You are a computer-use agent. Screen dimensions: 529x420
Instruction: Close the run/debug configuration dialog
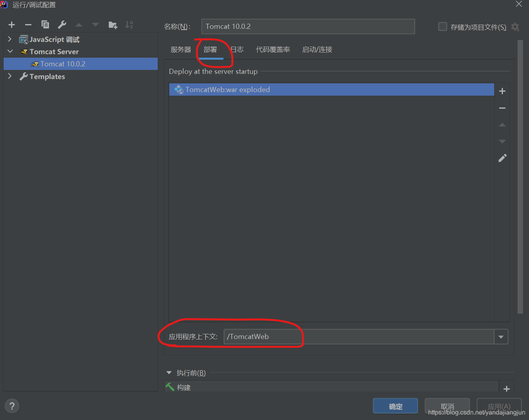tap(519, 4)
